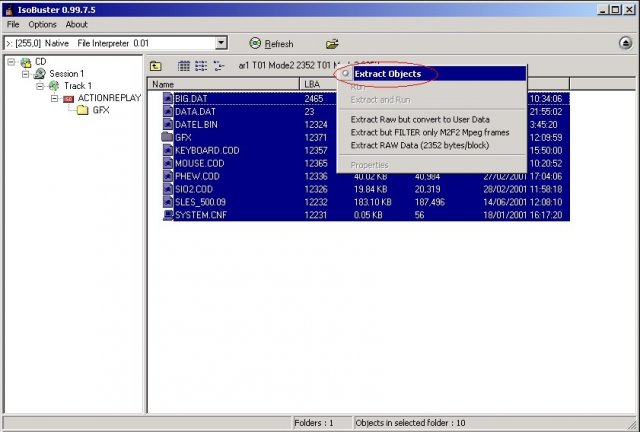This screenshot has height=432, width=640.
Task: Collapse the Track 1 tree node
Action: tap(40, 86)
